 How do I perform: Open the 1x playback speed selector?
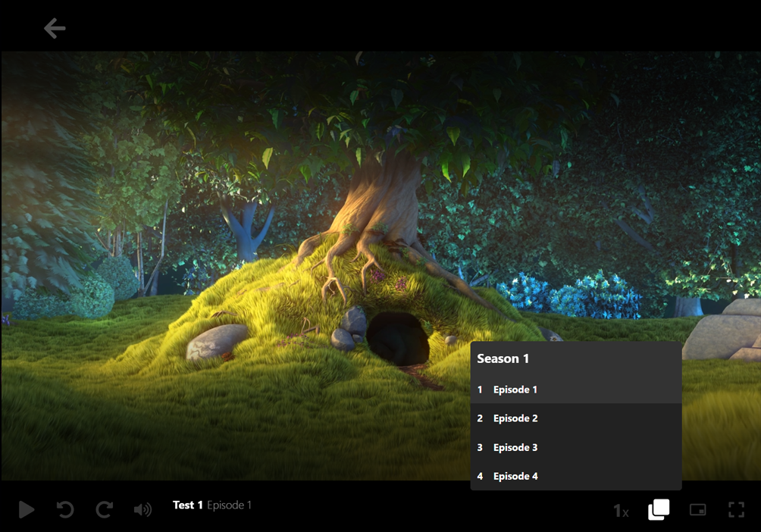point(621,511)
